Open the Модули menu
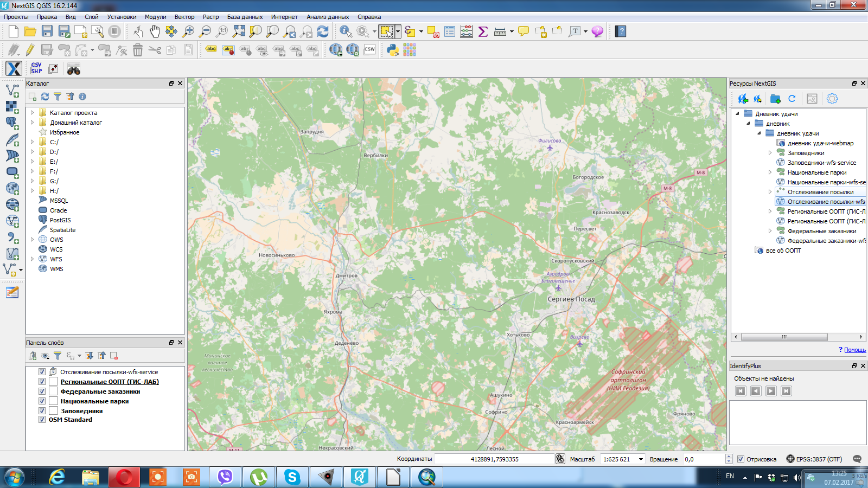 155,17
